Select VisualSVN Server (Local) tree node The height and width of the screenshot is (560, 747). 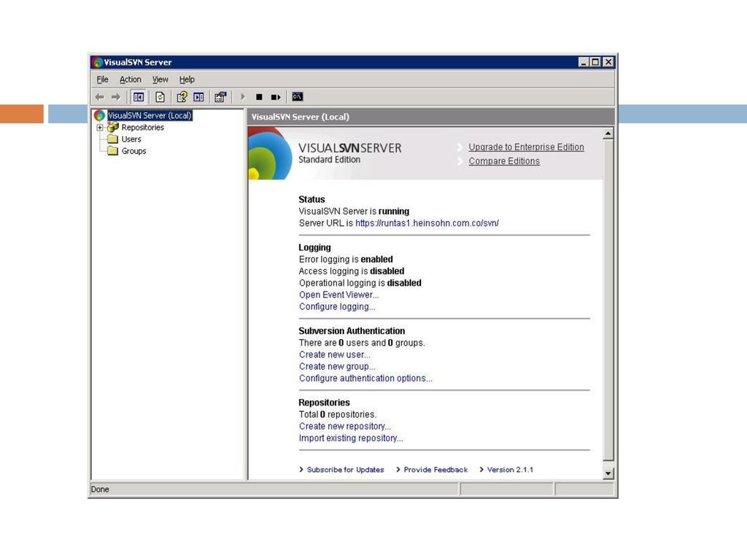point(150,115)
